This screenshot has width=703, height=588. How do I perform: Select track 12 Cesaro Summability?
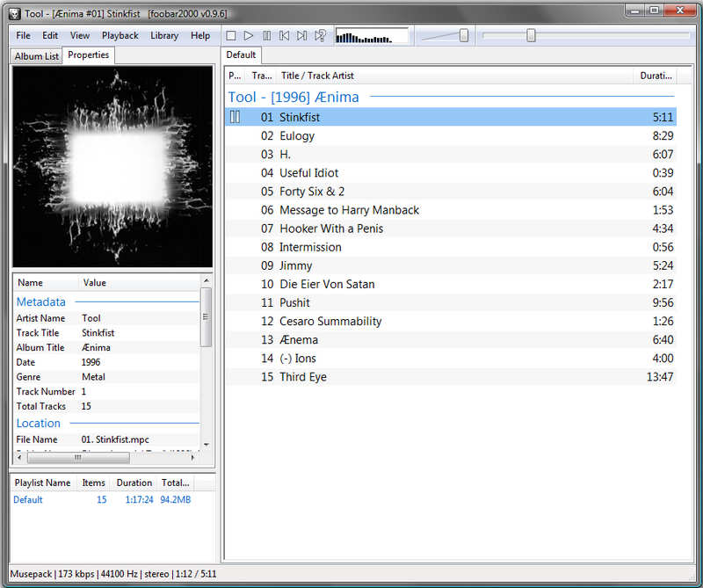(x=451, y=321)
